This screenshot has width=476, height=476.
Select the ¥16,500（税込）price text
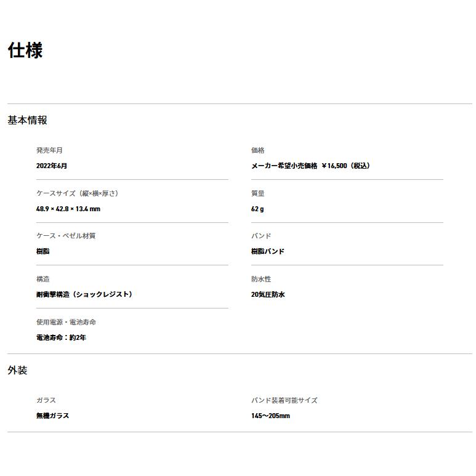pyautogui.click(x=345, y=166)
